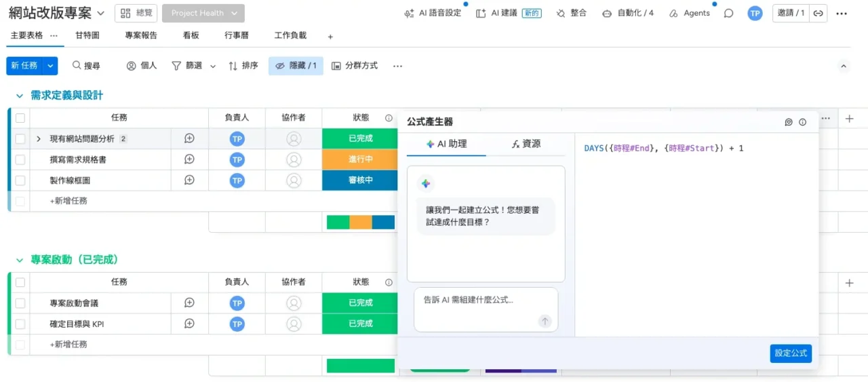This screenshot has height=382, width=868.
Task: Click the 搜尋 search tool
Action: pyautogui.click(x=86, y=66)
